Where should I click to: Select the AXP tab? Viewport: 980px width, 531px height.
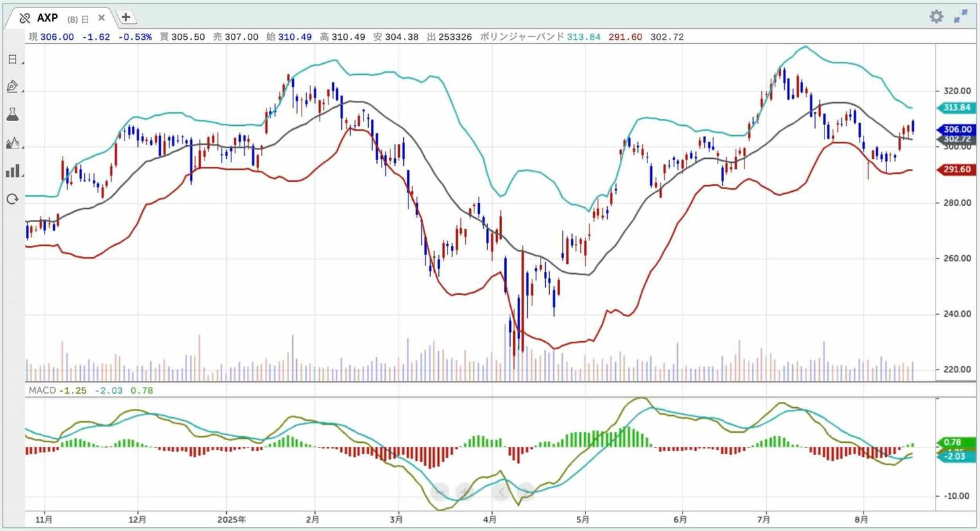pyautogui.click(x=47, y=18)
